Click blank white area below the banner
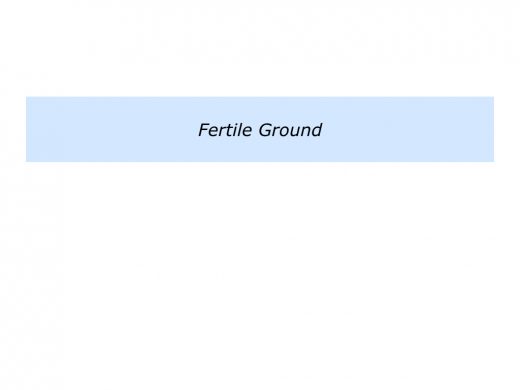This screenshot has width=520, height=390. tap(260, 276)
